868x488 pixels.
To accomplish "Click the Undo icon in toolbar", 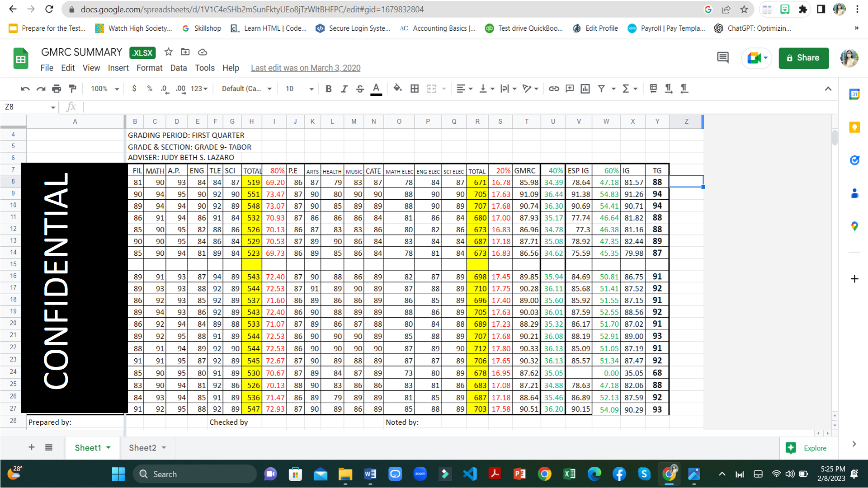I will (x=25, y=89).
